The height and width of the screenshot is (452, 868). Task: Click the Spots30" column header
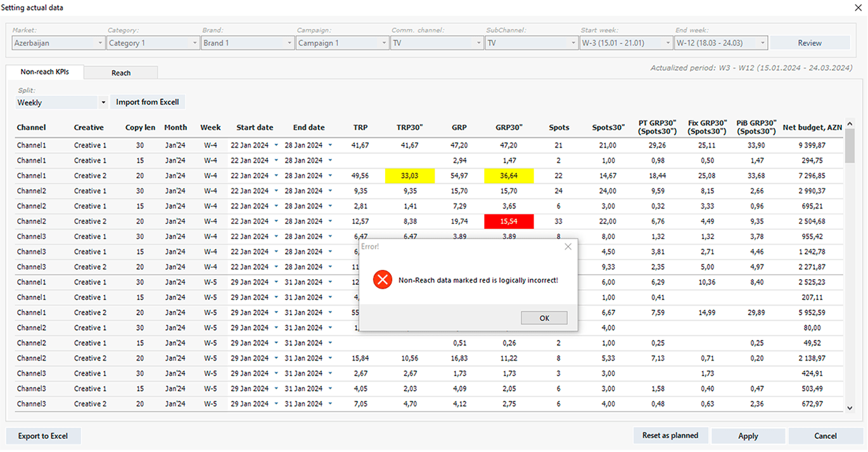click(608, 127)
